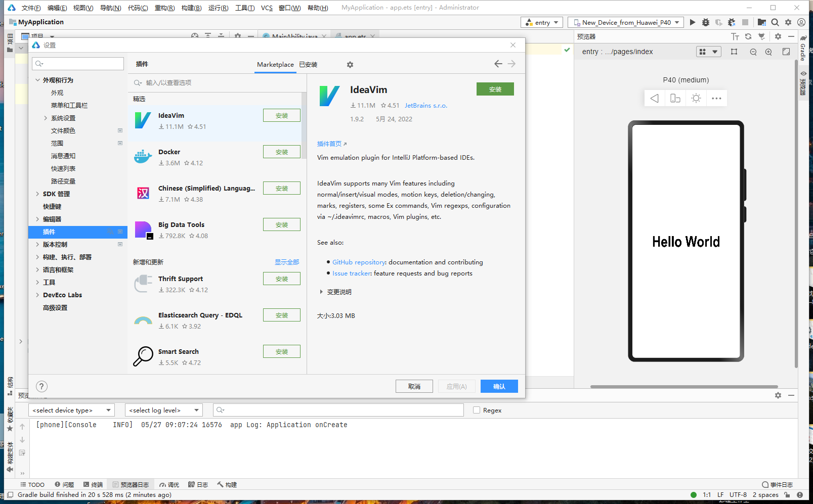Click 取消 to cancel the settings dialog

coord(414,386)
